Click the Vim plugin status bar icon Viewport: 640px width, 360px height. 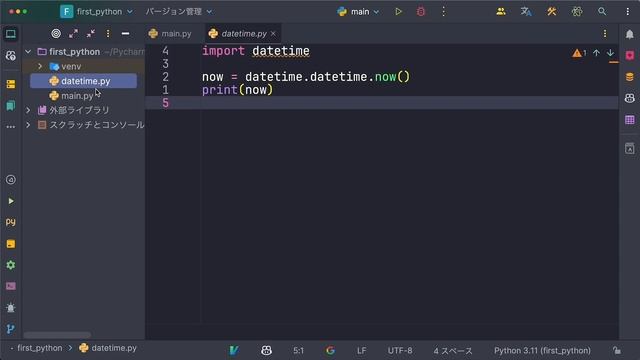click(x=234, y=350)
